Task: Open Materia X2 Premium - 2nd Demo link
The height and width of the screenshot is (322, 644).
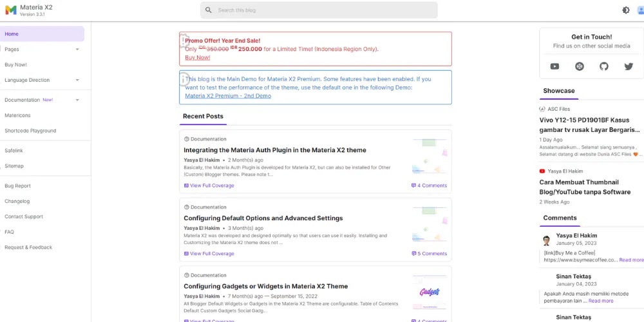Action: point(228,96)
